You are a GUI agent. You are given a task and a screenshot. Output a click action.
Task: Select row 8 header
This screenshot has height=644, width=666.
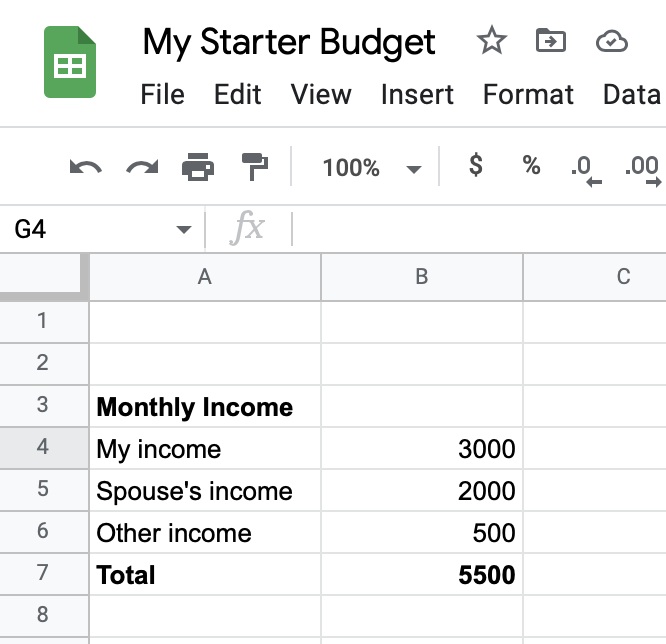[x=44, y=616]
